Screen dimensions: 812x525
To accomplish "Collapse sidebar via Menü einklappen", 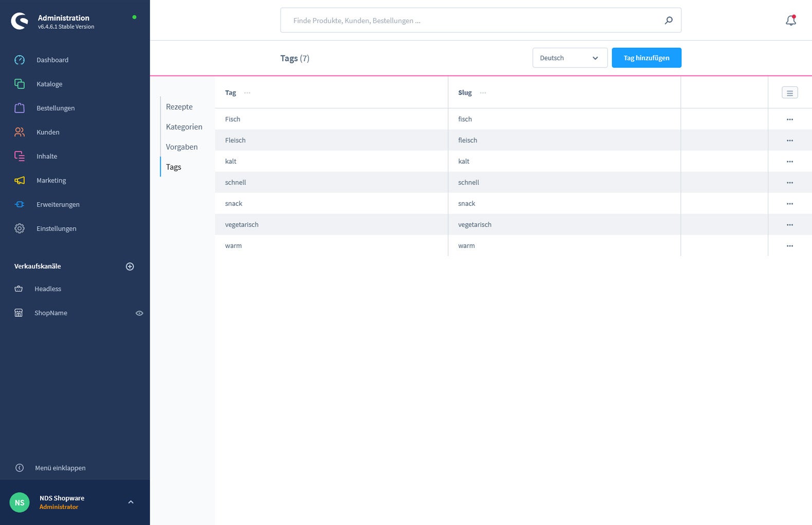I will point(60,468).
